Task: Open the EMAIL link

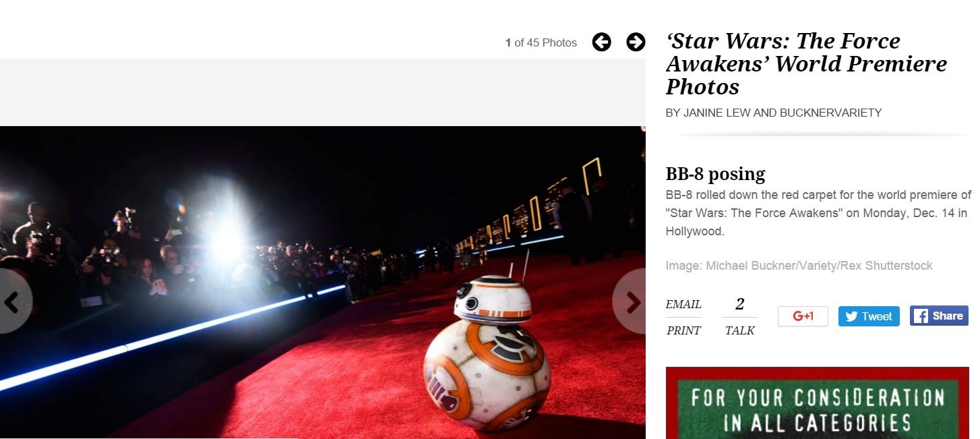Action: pos(683,304)
